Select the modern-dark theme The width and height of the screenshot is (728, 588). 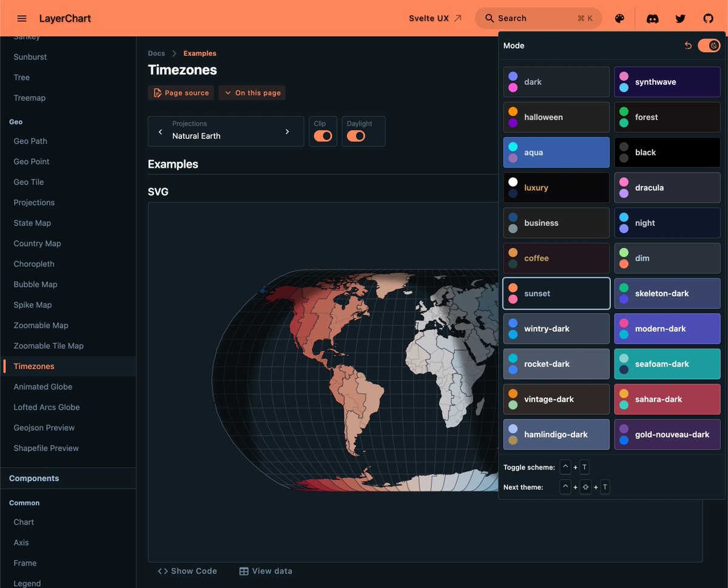pos(667,328)
